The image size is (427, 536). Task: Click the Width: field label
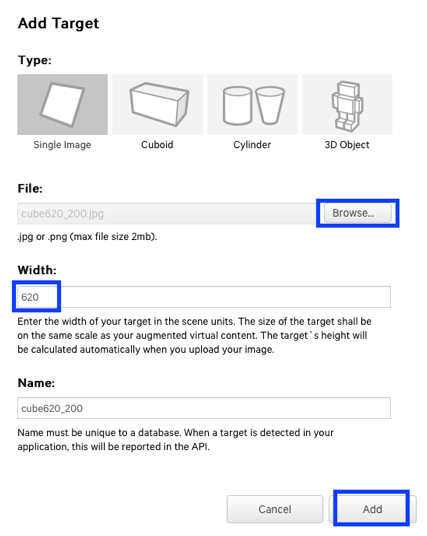37,270
